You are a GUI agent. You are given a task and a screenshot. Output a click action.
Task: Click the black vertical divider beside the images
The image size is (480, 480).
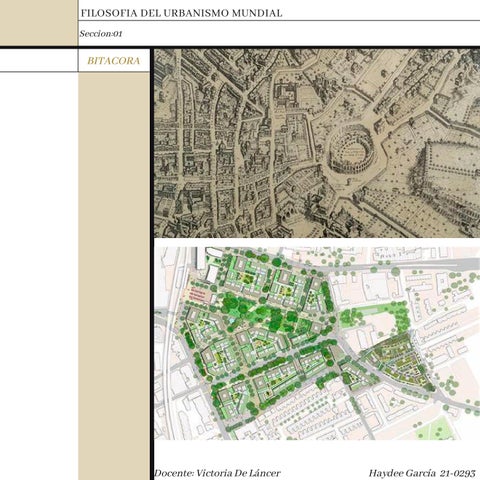pos(152,264)
